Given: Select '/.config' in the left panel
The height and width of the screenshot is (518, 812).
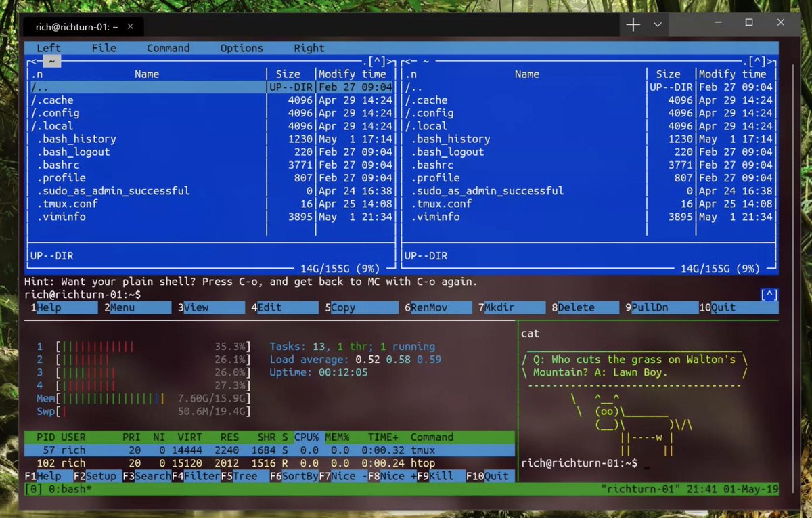Looking at the screenshot, I should click(x=211, y=113).
